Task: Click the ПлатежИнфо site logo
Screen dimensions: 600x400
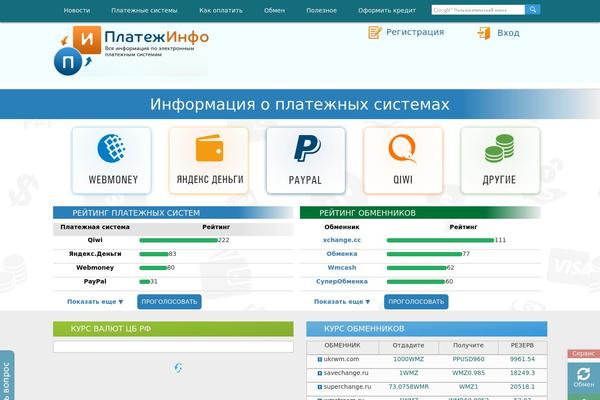Action: pyautogui.click(x=131, y=51)
